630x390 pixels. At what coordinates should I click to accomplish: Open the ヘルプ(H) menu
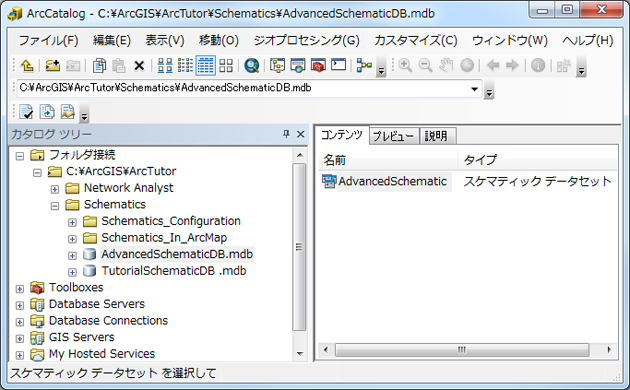587,40
